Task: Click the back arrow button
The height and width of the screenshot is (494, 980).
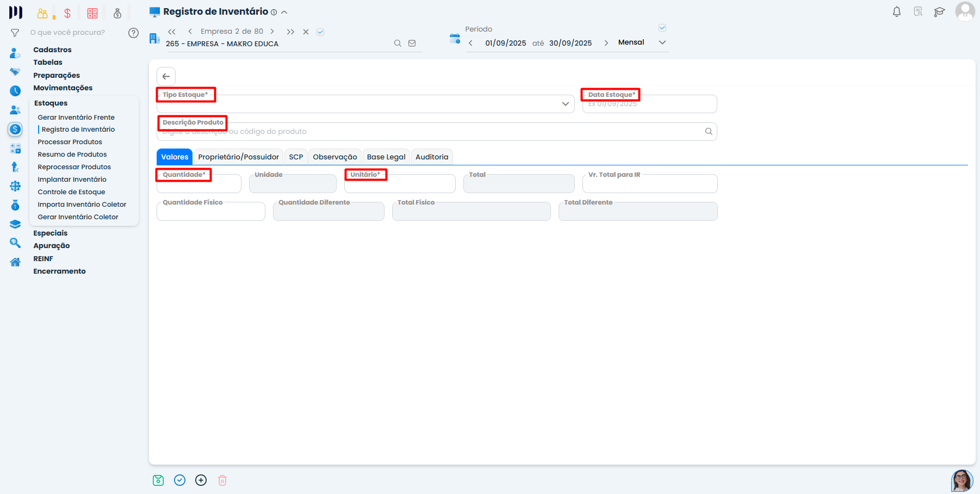Action: [x=166, y=76]
